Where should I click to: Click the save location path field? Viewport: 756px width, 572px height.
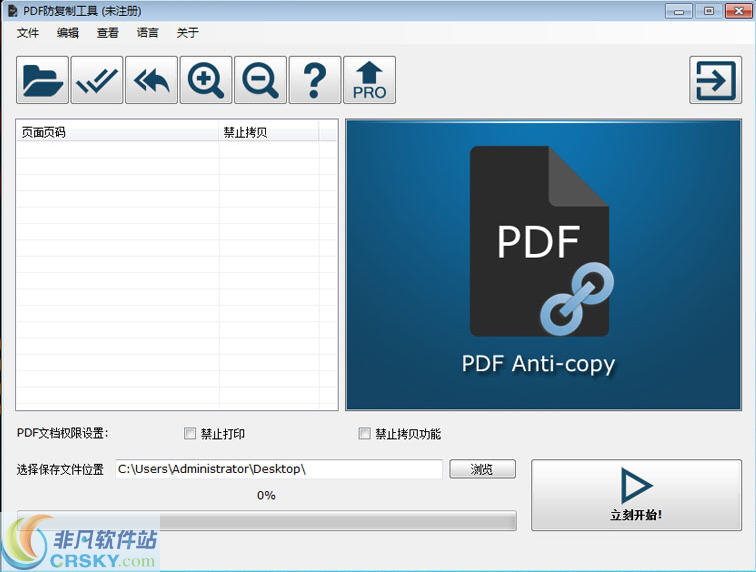279,469
